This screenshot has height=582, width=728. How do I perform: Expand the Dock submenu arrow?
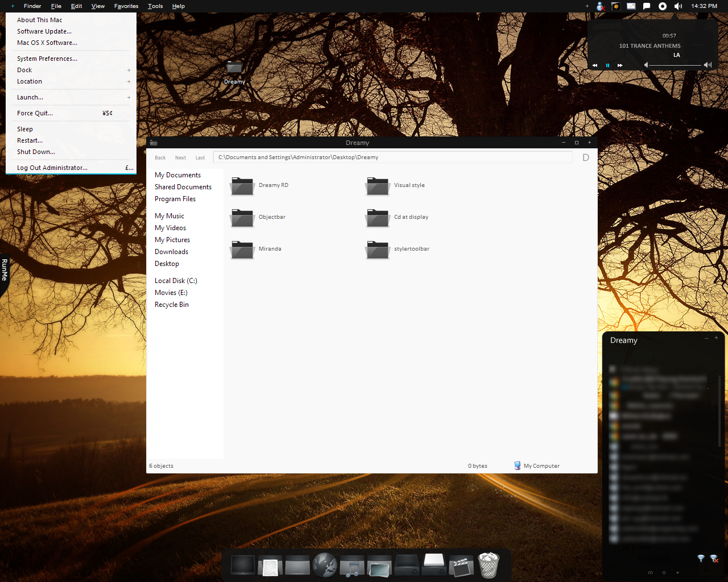point(129,70)
